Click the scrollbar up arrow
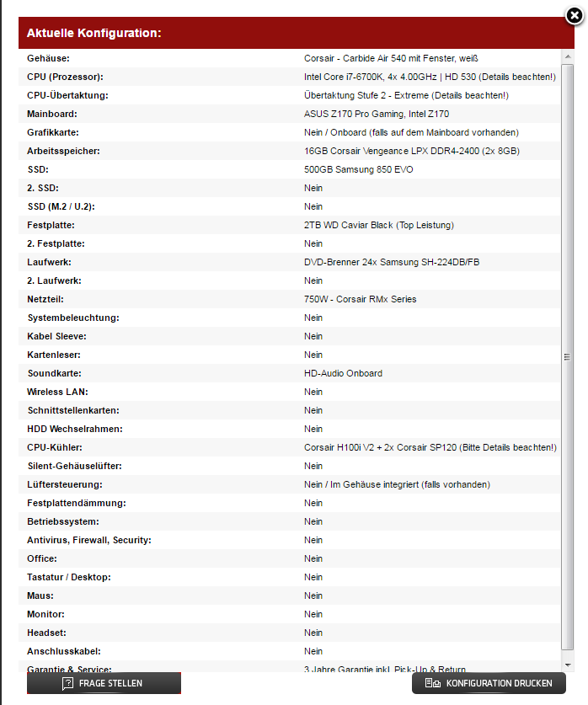The width and height of the screenshot is (588, 705). pyautogui.click(x=568, y=56)
